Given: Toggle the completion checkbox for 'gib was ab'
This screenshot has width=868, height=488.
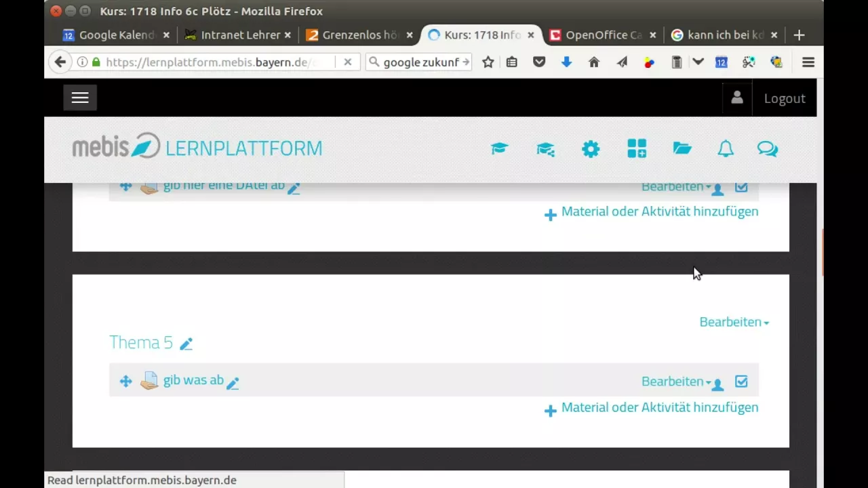Looking at the screenshot, I should (x=741, y=381).
